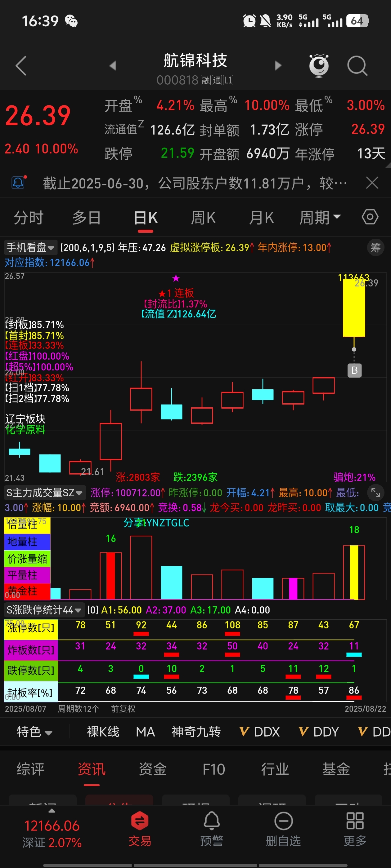Tap the B buy marker on chart

[x=354, y=370]
